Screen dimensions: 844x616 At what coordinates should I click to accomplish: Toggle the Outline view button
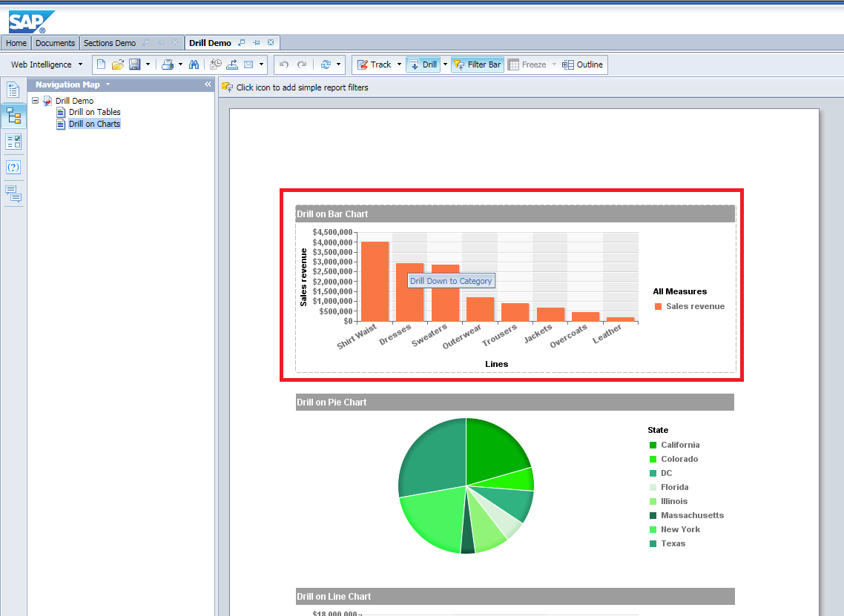[x=582, y=64]
